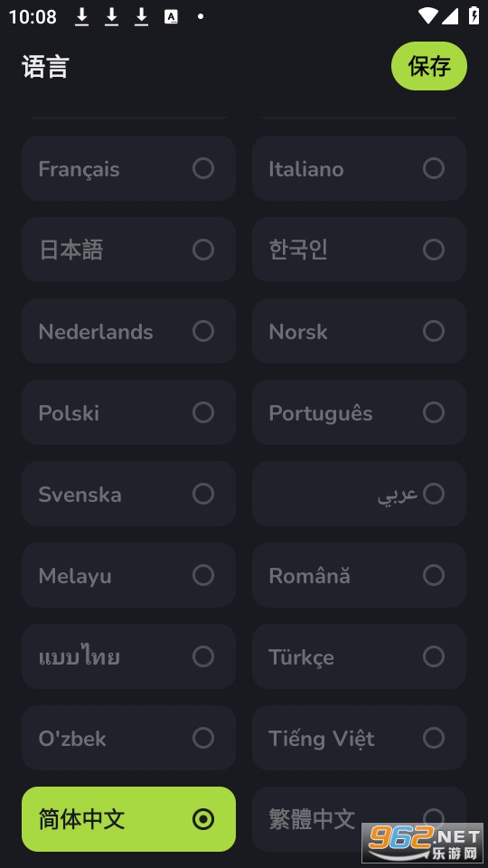Select 日本語 as language
This screenshot has height=868, width=488.
[128, 250]
